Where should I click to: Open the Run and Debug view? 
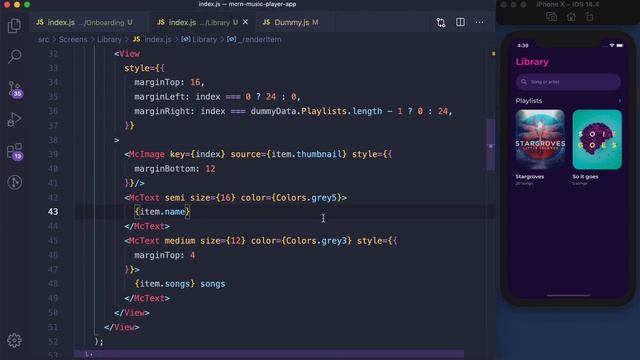click(14, 120)
